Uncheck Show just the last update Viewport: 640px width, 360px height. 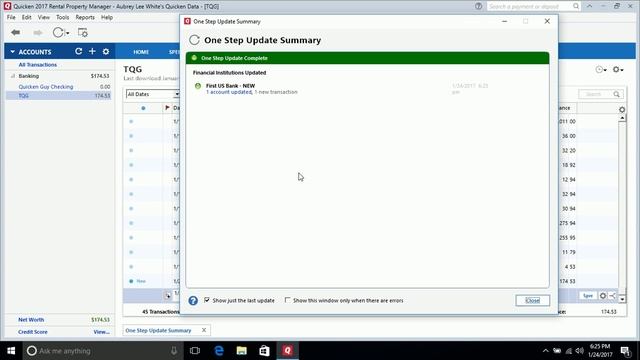click(x=207, y=300)
